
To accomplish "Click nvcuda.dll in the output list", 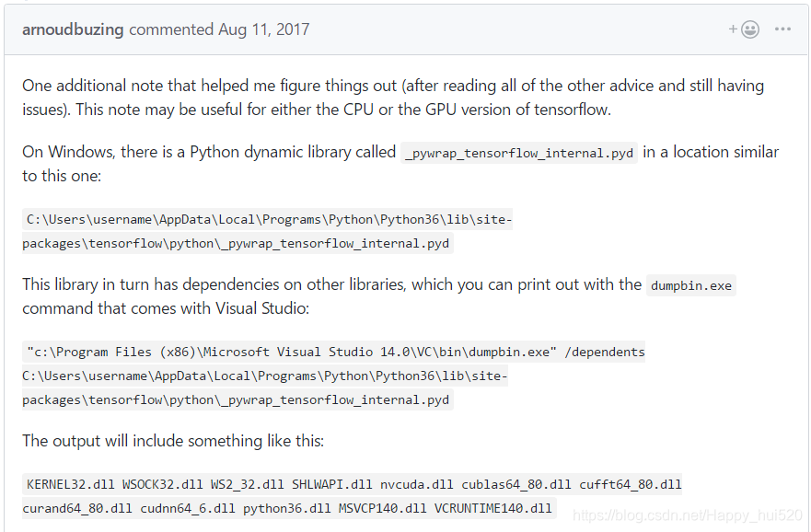I will click(x=416, y=484).
